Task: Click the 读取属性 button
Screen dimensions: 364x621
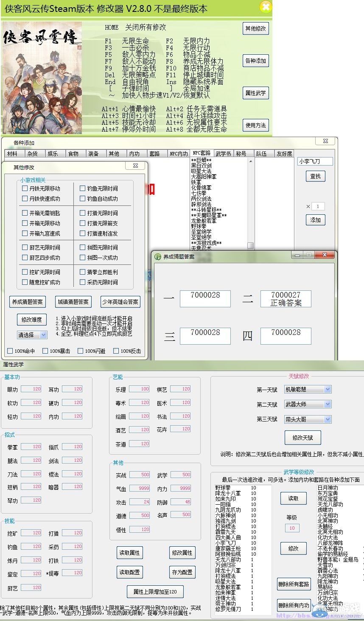Action: (x=129, y=553)
